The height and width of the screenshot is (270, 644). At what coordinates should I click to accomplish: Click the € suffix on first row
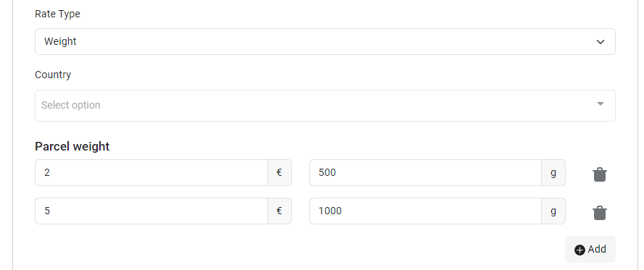point(280,172)
